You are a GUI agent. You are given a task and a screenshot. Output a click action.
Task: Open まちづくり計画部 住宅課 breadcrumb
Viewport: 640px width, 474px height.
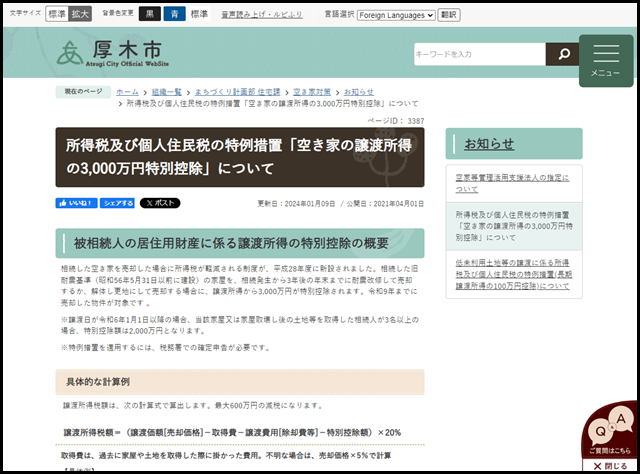coord(238,92)
